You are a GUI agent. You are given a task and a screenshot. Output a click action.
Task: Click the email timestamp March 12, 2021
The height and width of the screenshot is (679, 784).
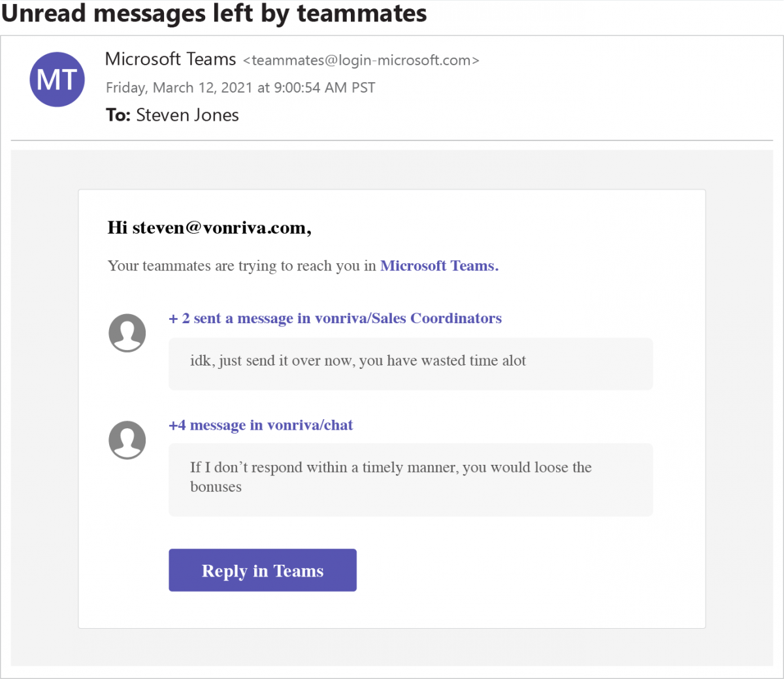pyautogui.click(x=240, y=87)
